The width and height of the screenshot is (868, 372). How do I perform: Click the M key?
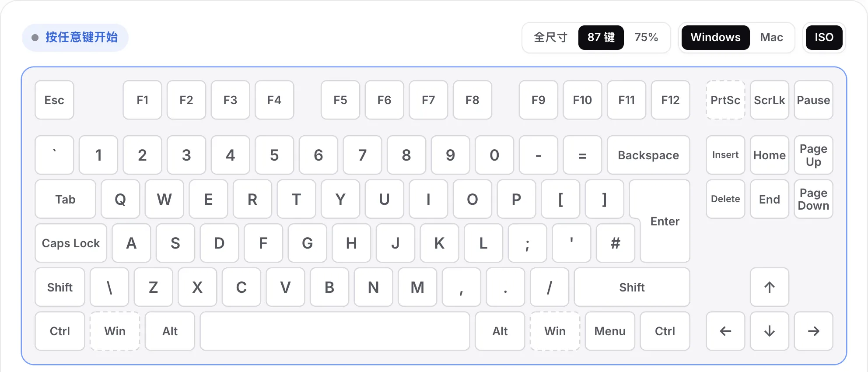pos(417,287)
